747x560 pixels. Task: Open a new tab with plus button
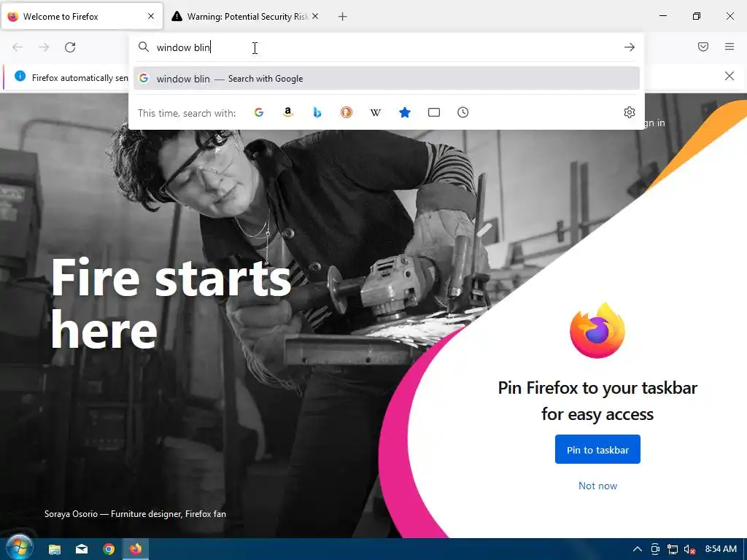coord(343,17)
